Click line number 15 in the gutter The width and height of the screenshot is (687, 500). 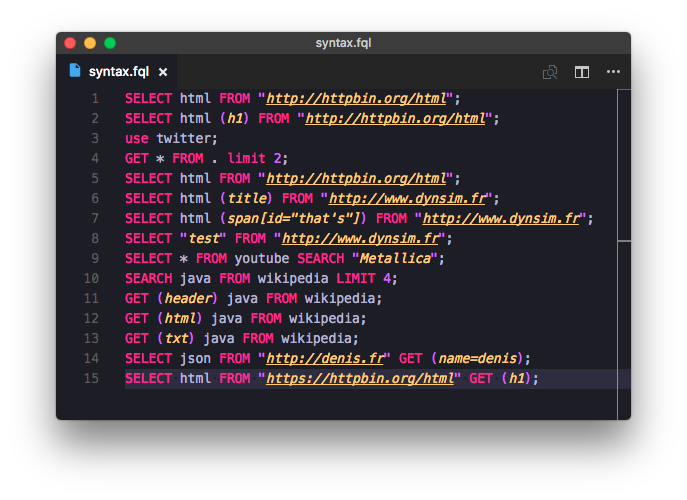(91, 379)
